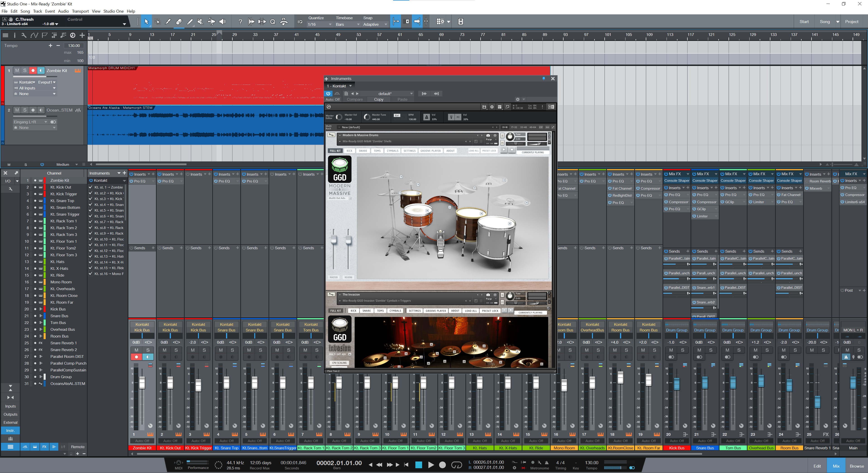Open the video player icon

461,21
